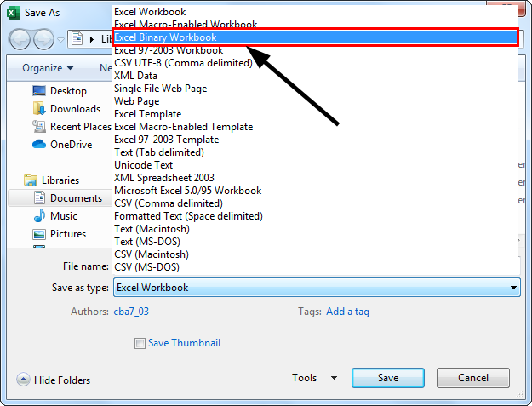Select Excel 97-2003 Template format
Viewport: 532px width, 406px height.
(x=314, y=140)
